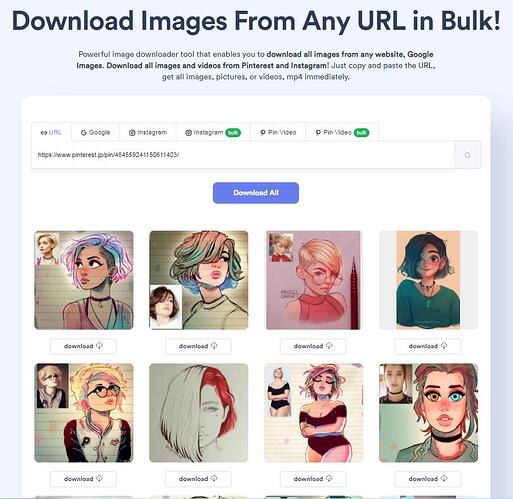The height and width of the screenshot is (499, 513).
Task: Select the Instagram bulk tab
Action: [213, 133]
